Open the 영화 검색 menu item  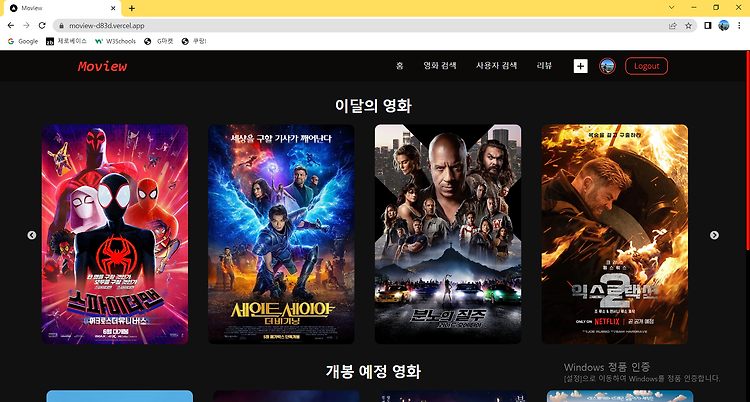(440, 66)
